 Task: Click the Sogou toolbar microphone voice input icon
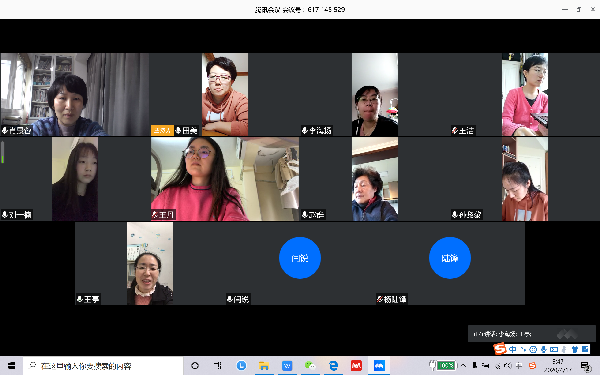(543, 349)
